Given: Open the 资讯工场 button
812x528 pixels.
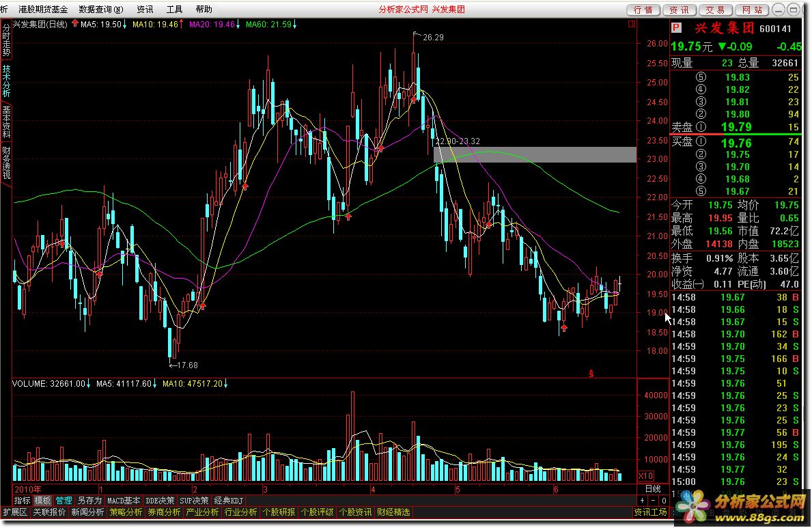Looking at the screenshot, I should click(650, 512).
